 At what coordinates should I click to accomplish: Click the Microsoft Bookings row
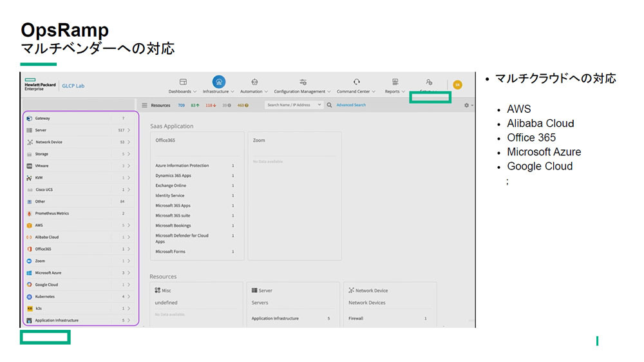pos(195,225)
